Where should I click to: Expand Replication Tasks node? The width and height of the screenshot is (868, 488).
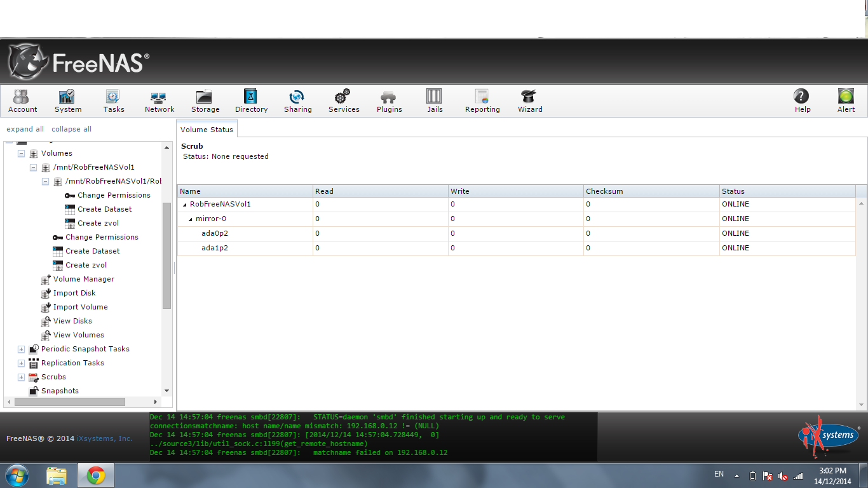coord(21,363)
